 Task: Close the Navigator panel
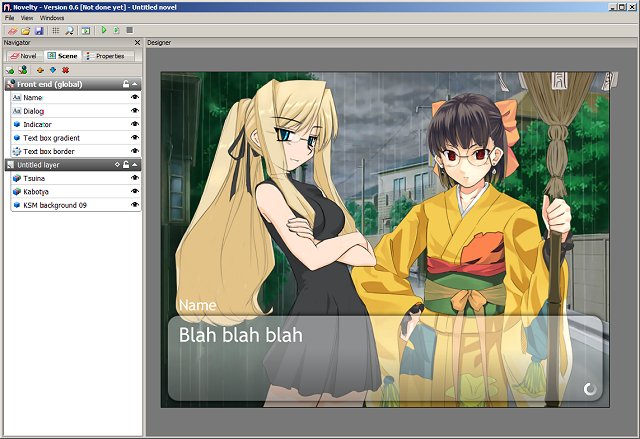[x=137, y=42]
